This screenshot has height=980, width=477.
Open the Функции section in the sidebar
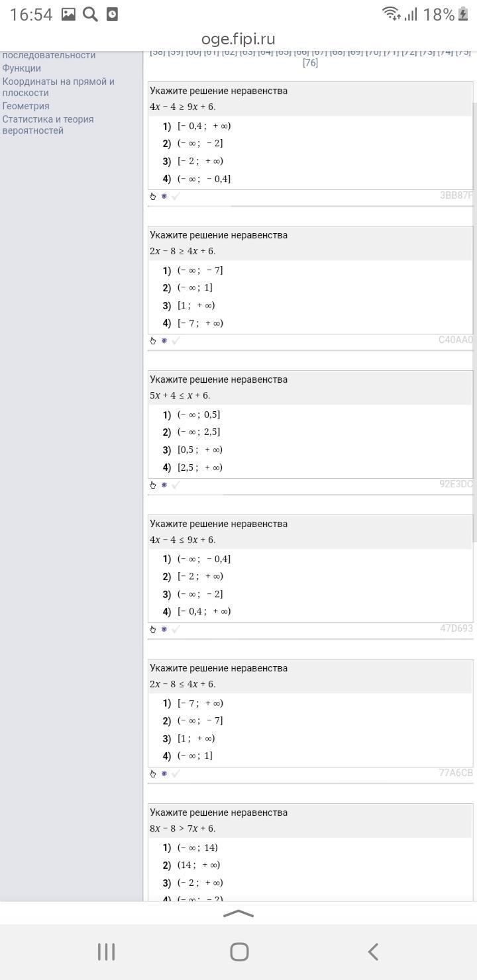[22, 68]
